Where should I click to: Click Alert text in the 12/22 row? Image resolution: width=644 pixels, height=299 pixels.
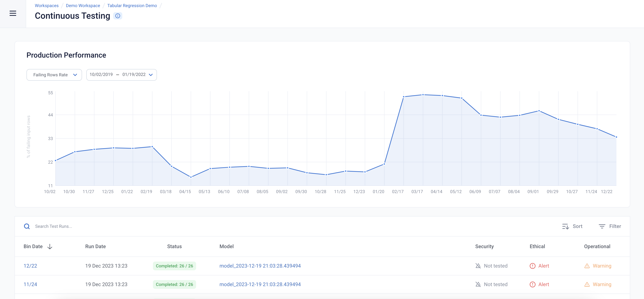[x=543, y=266]
